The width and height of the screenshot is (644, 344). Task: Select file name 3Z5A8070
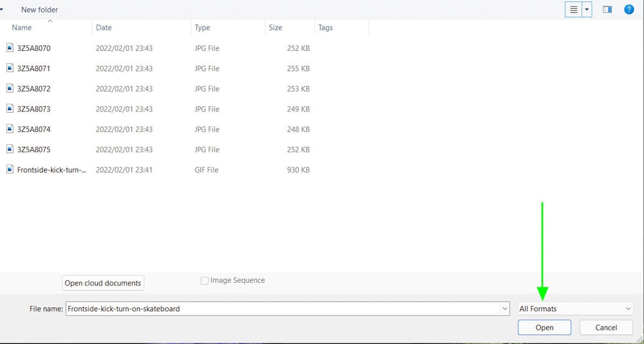click(x=33, y=48)
